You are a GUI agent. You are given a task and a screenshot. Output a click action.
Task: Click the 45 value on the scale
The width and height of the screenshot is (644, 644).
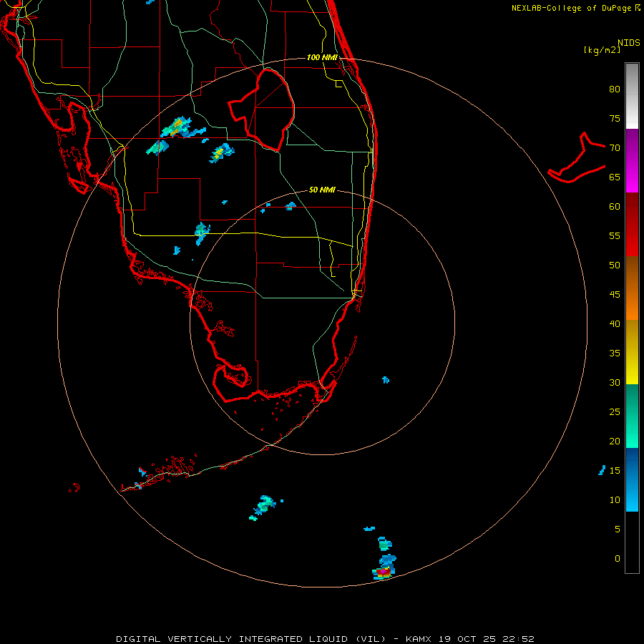click(x=615, y=295)
